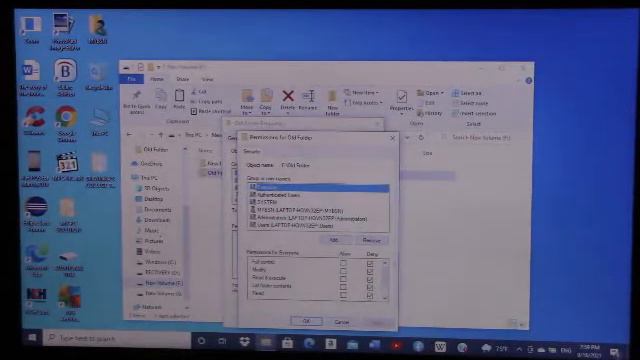
Task: Click OK in the Permissions dialog
Action: coord(307,321)
